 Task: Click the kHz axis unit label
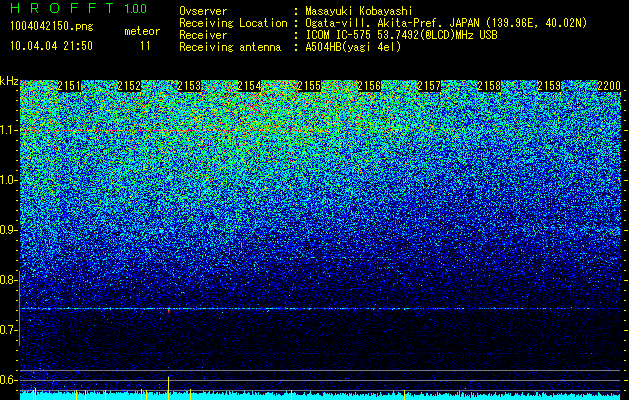pyautogui.click(x=9, y=81)
